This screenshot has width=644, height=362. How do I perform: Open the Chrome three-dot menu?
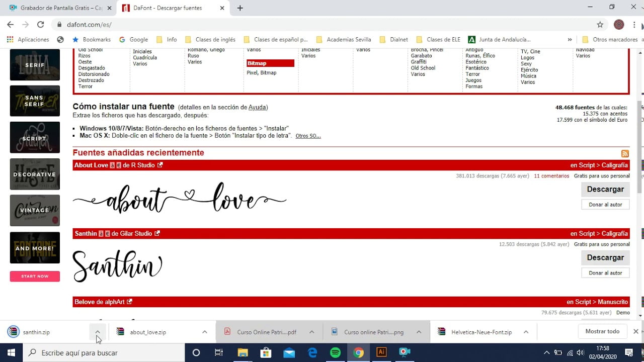click(635, 24)
